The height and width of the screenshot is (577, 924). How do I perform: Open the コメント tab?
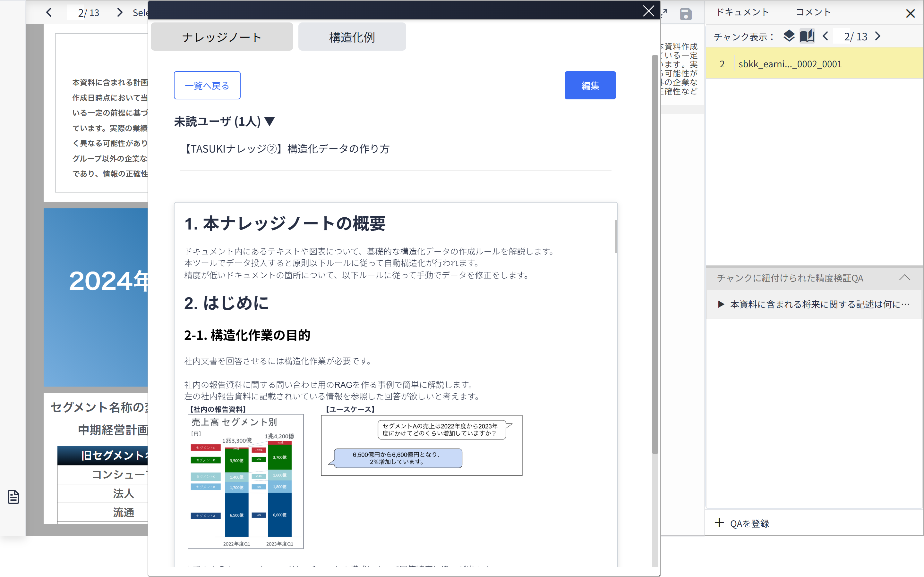click(813, 13)
